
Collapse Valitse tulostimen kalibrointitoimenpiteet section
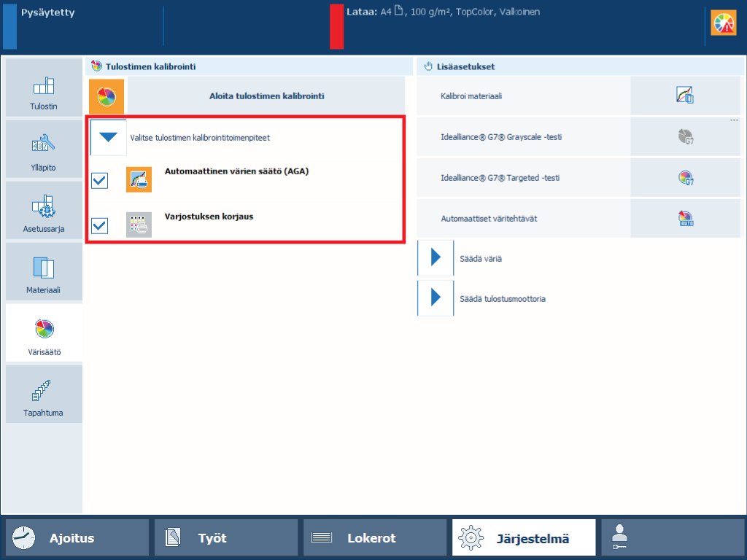[x=109, y=137]
